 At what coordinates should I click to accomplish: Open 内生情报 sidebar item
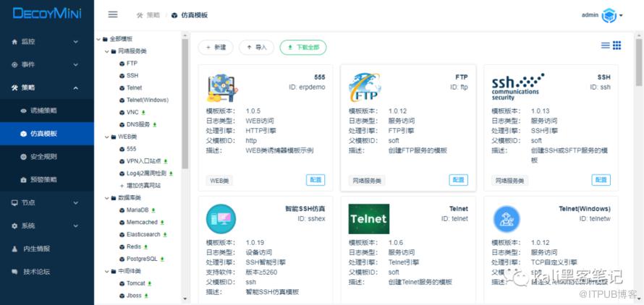pos(47,249)
